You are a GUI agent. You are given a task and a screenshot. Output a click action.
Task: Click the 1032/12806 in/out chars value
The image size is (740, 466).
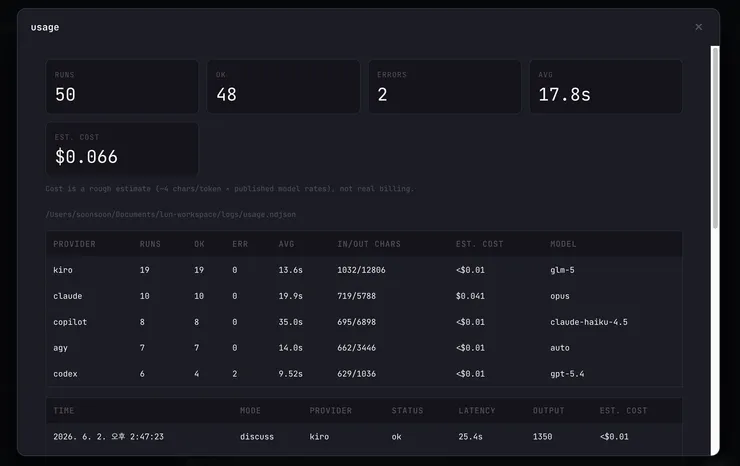[x=361, y=270]
